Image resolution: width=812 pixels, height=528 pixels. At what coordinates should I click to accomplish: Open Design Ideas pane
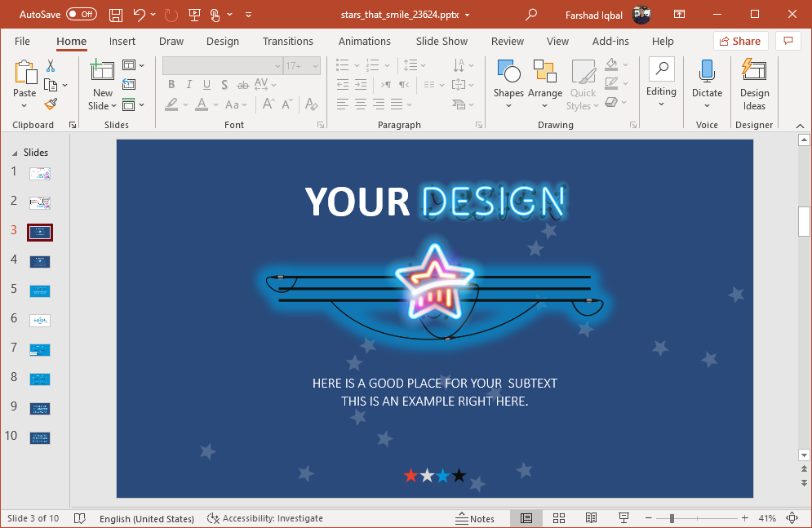coord(754,85)
